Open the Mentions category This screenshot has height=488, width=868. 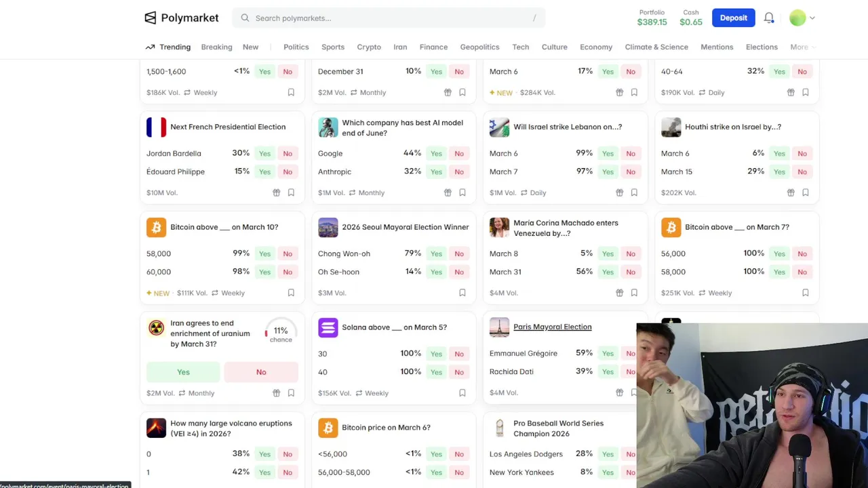(x=717, y=47)
